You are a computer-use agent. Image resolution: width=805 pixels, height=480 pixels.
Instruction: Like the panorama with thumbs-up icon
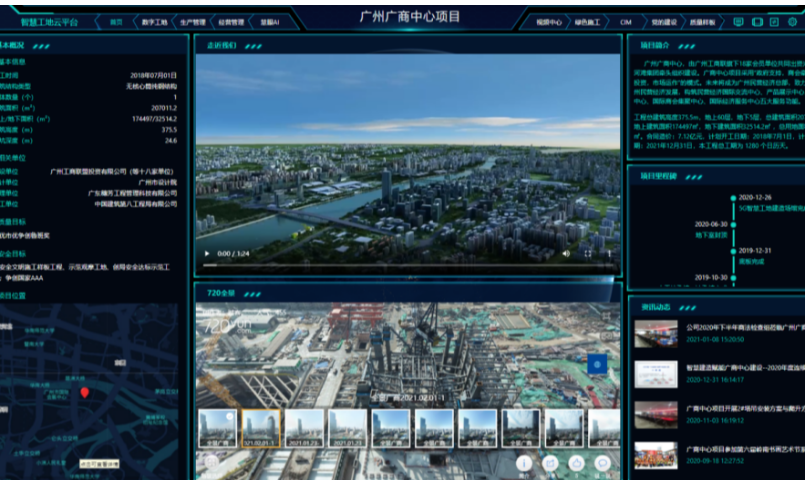coord(576,463)
